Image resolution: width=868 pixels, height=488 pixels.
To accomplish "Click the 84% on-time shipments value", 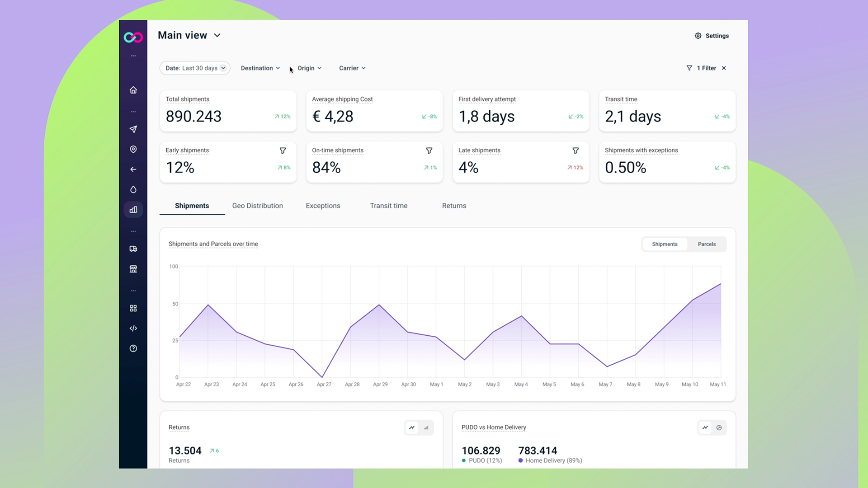I will click(x=326, y=168).
